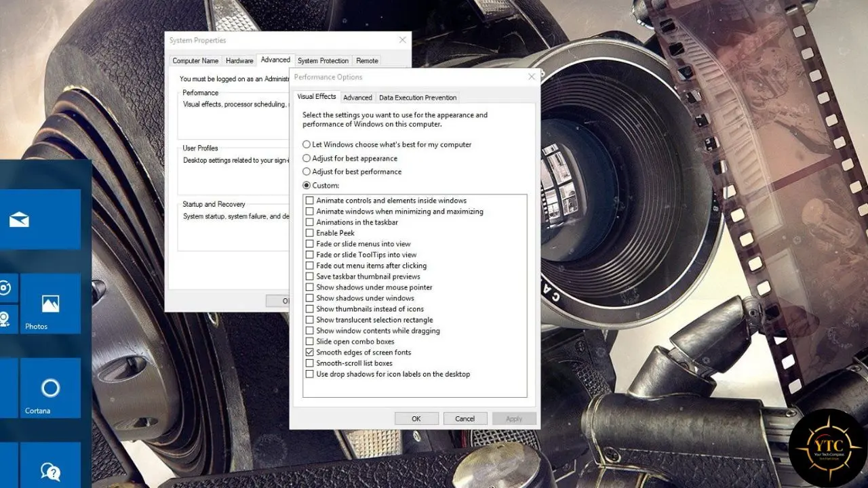Check Show window contents while dragging
868x488 pixels.
click(x=310, y=331)
